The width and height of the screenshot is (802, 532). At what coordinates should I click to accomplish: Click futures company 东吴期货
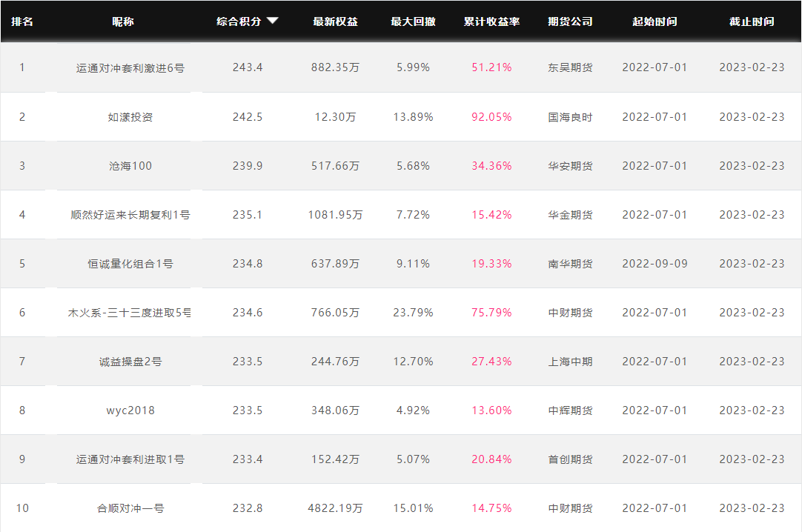coord(570,67)
